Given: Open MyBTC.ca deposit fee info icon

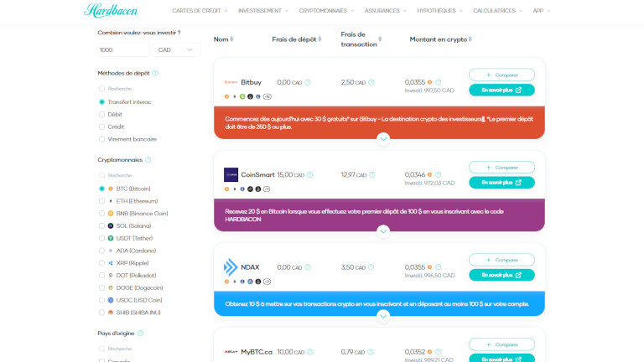Looking at the screenshot, I should (x=310, y=352).
